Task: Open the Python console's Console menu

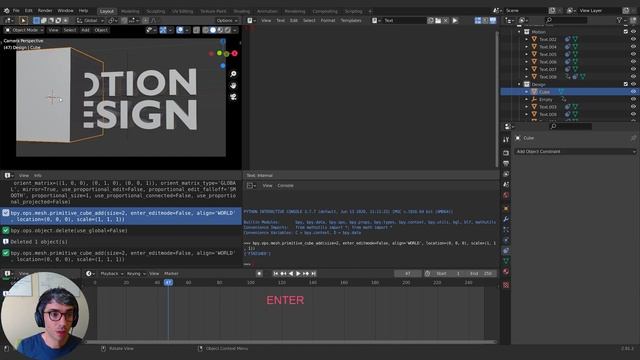Action: pyautogui.click(x=285, y=185)
